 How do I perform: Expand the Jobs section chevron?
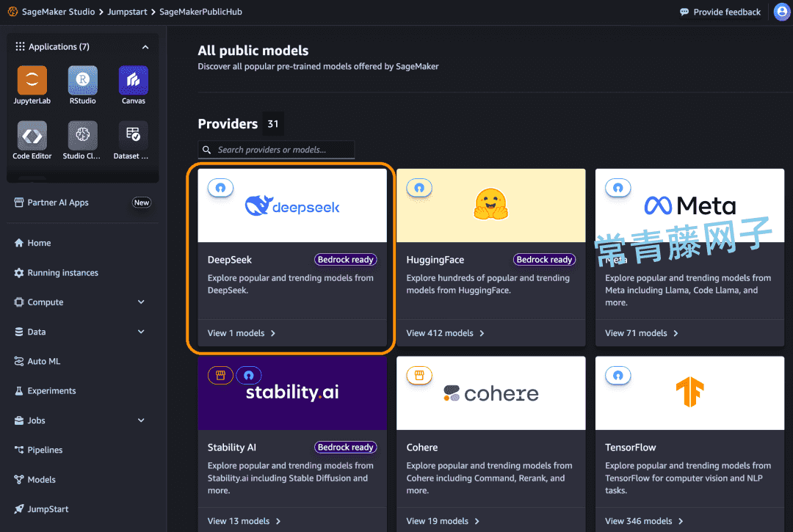(141, 420)
